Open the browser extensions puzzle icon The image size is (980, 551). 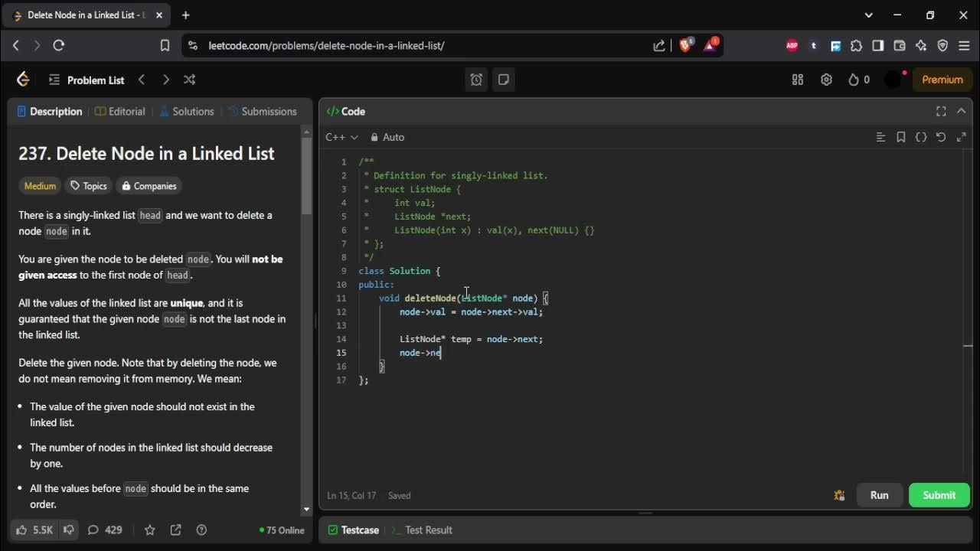pyautogui.click(x=857, y=45)
